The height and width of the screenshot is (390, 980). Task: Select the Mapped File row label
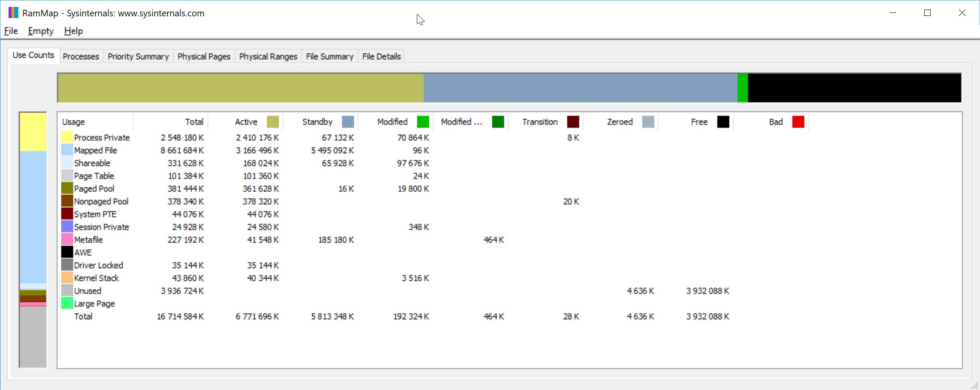[x=95, y=151]
